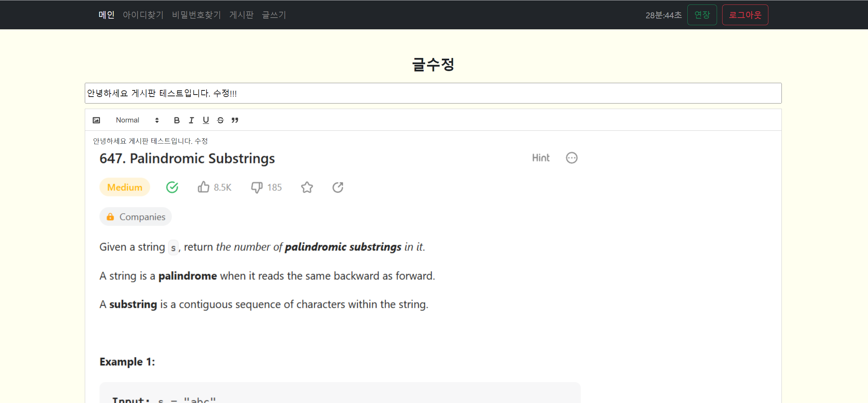The width and height of the screenshot is (868, 403).
Task: Open 글쓰기 navigation link
Action: click(274, 15)
